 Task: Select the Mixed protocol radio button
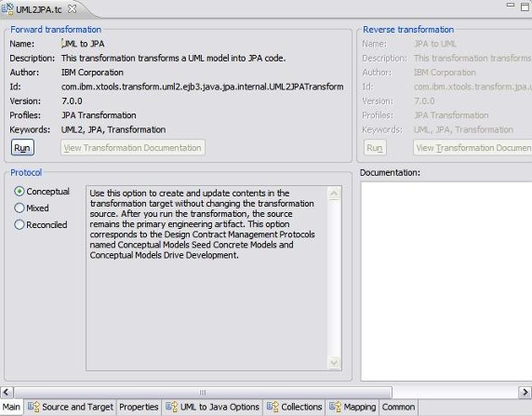20,208
